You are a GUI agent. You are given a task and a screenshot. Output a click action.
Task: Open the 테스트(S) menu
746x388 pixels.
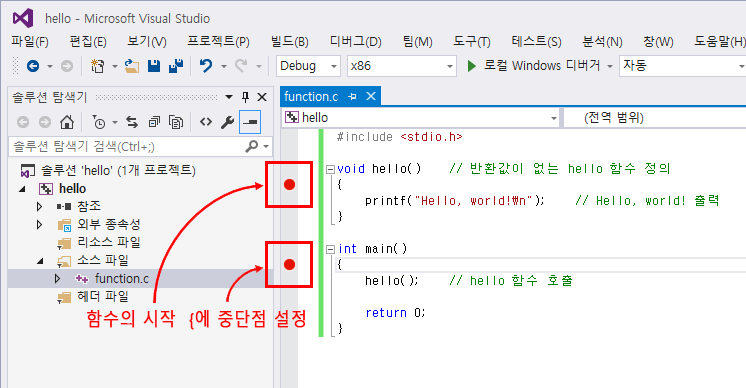[x=536, y=42]
